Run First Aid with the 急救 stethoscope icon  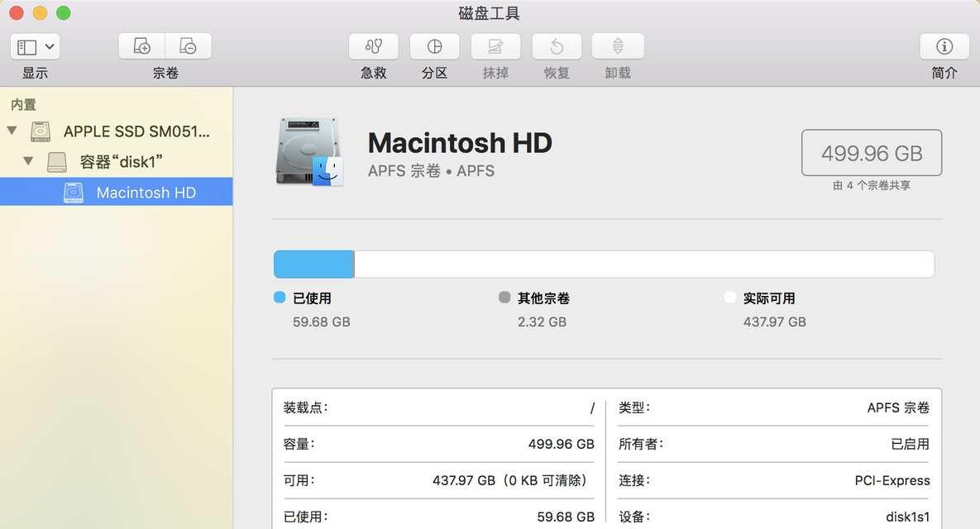point(373,46)
